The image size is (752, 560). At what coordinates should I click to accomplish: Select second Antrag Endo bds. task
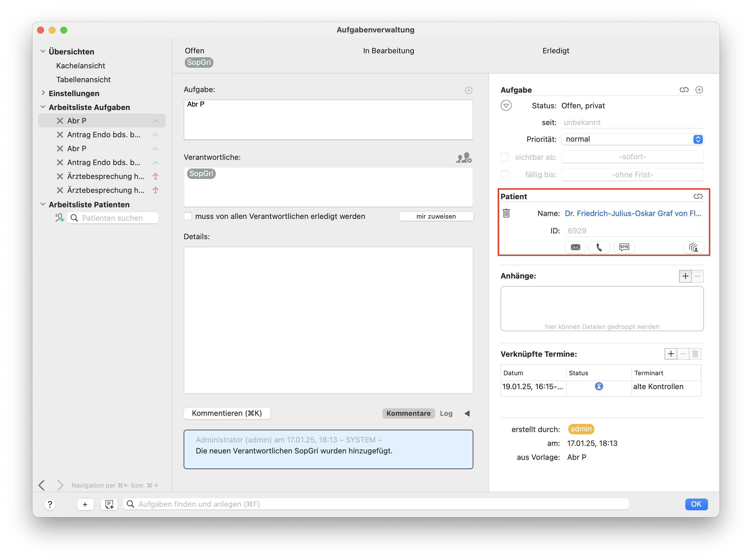click(102, 162)
